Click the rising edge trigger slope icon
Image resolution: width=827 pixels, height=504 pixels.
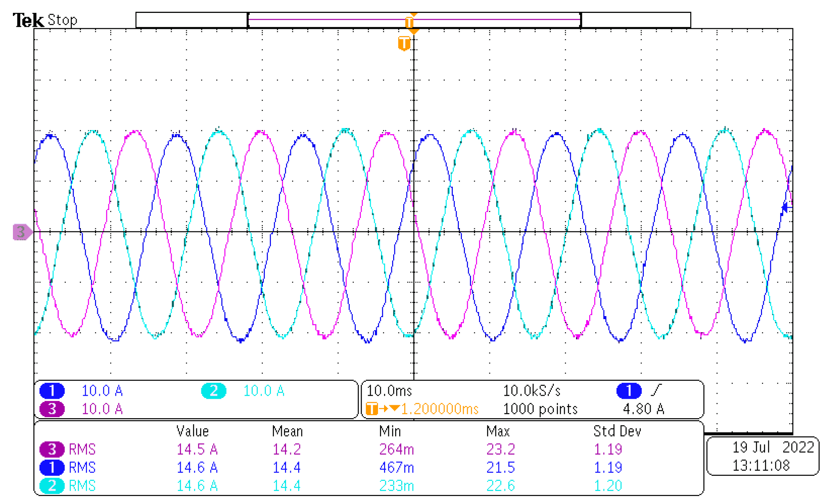(x=656, y=390)
